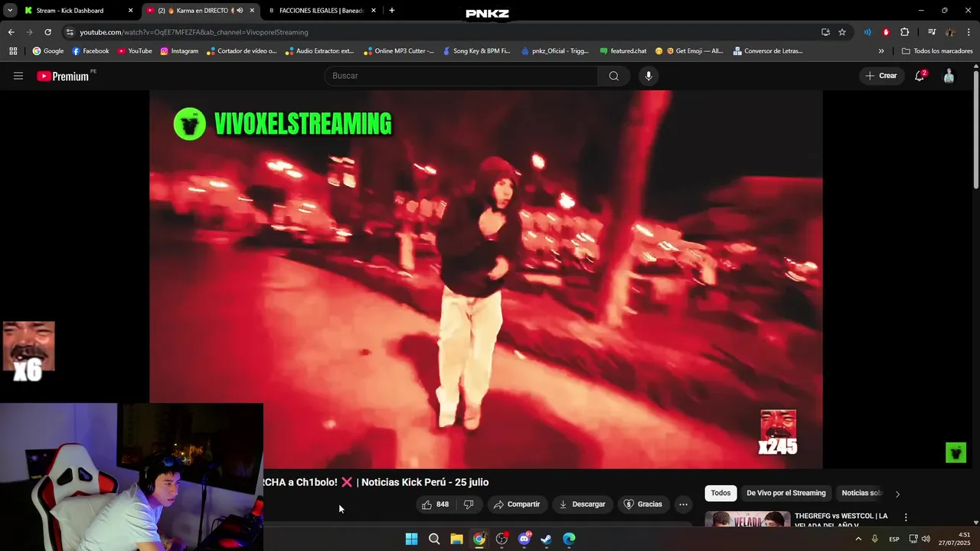
Task: Open Chrome three-dot menu
Action: point(969,32)
